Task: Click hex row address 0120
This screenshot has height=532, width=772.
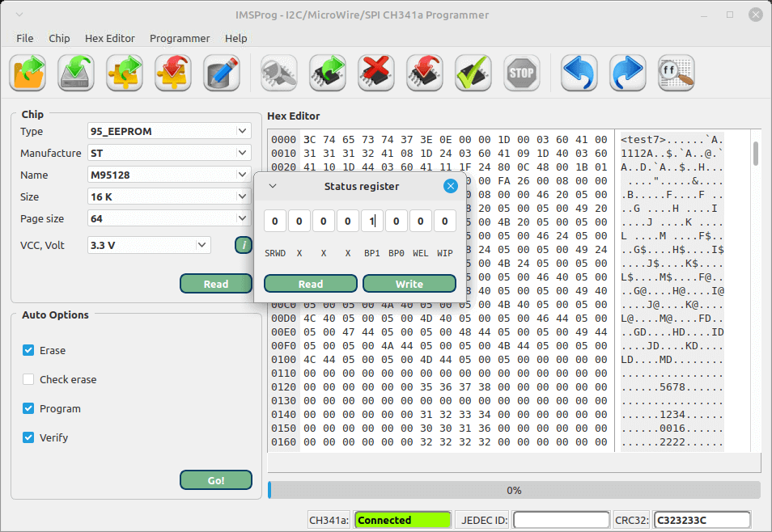Action: point(283,386)
